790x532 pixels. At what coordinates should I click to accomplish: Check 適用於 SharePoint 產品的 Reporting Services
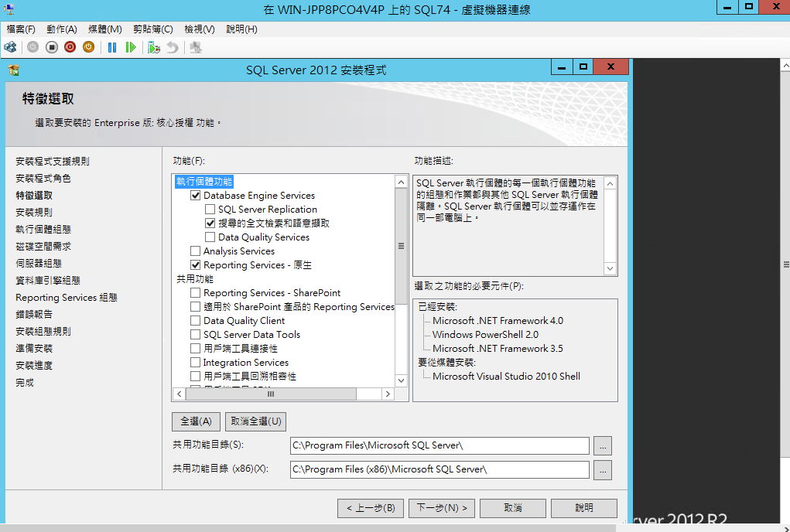(x=196, y=306)
